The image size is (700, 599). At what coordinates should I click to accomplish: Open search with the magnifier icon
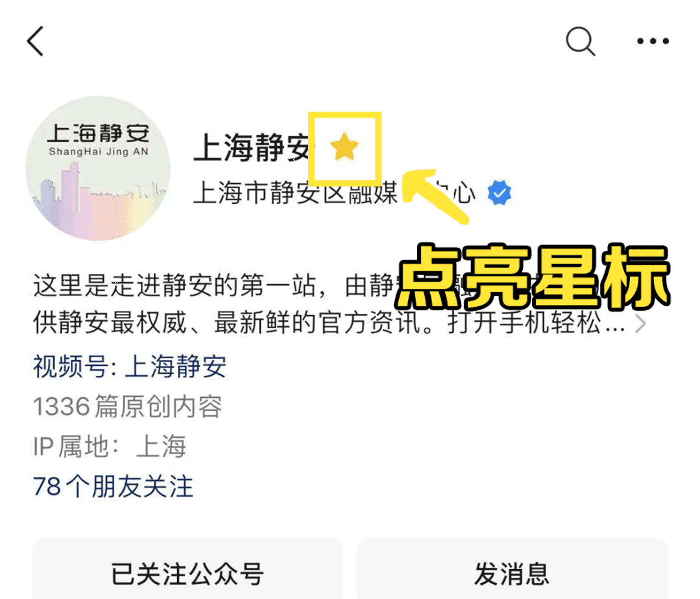point(581,42)
